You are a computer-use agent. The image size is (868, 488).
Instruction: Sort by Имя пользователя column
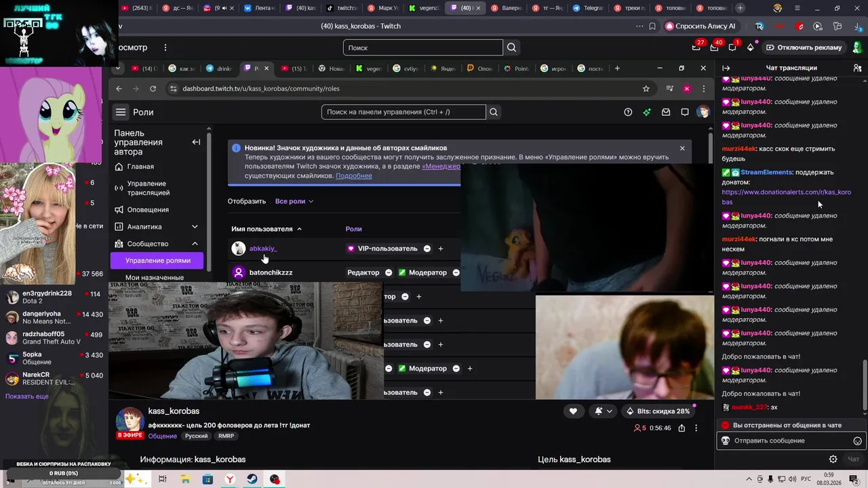[267, 229]
